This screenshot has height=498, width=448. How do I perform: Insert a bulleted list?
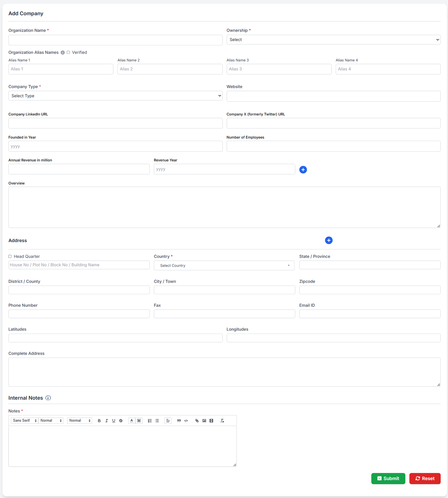pyautogui.click(x=157, y=421)
